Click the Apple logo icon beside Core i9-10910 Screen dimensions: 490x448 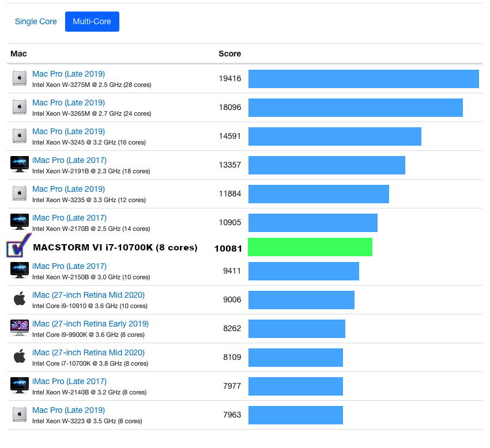(x=20, y=299)
